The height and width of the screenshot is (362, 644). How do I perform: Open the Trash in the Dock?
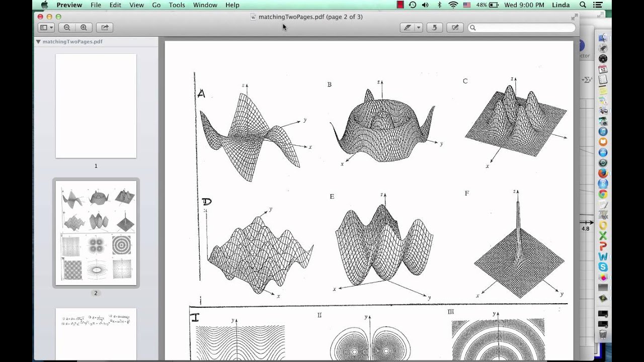click(603, 334)
